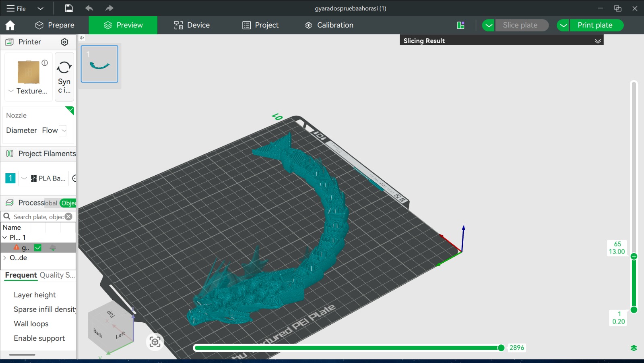Image resolution: width=644 pixels, height=363 pixels.
Task: Click the magnifier search icon
Action: point(7,217)
